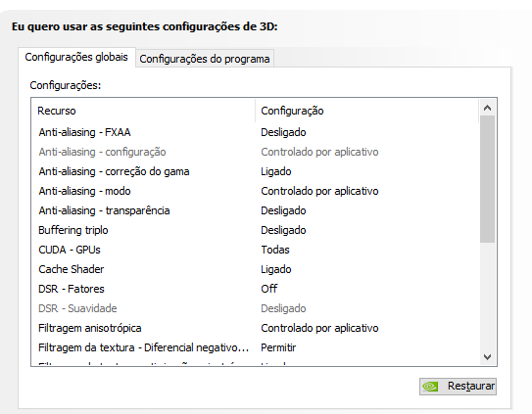Switch to Configurações do programa tab

205,59
